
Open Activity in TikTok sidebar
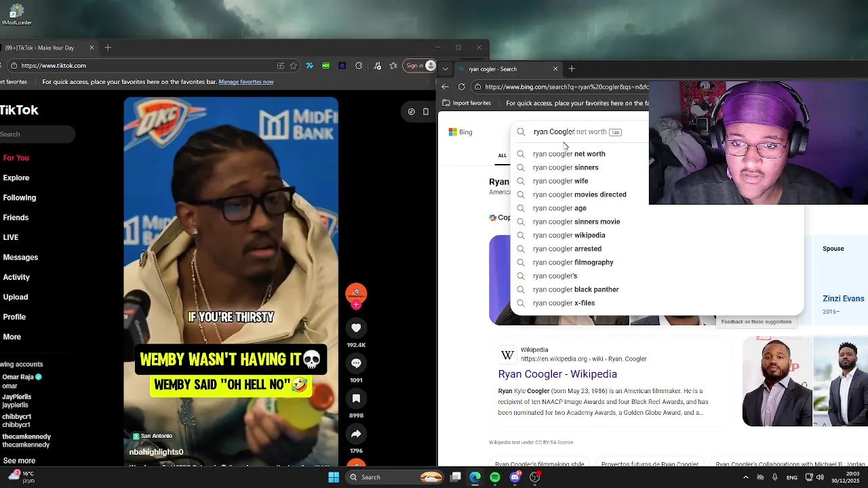(16, 277)
